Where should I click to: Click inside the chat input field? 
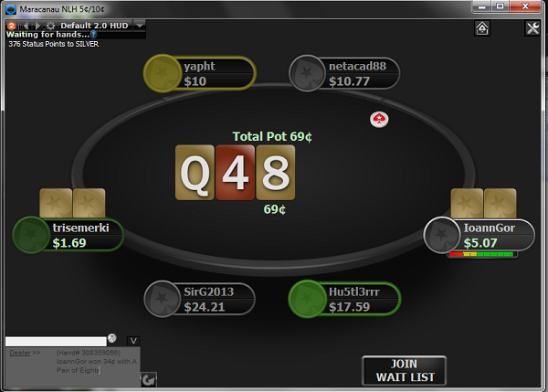click(x=56, y=342)
